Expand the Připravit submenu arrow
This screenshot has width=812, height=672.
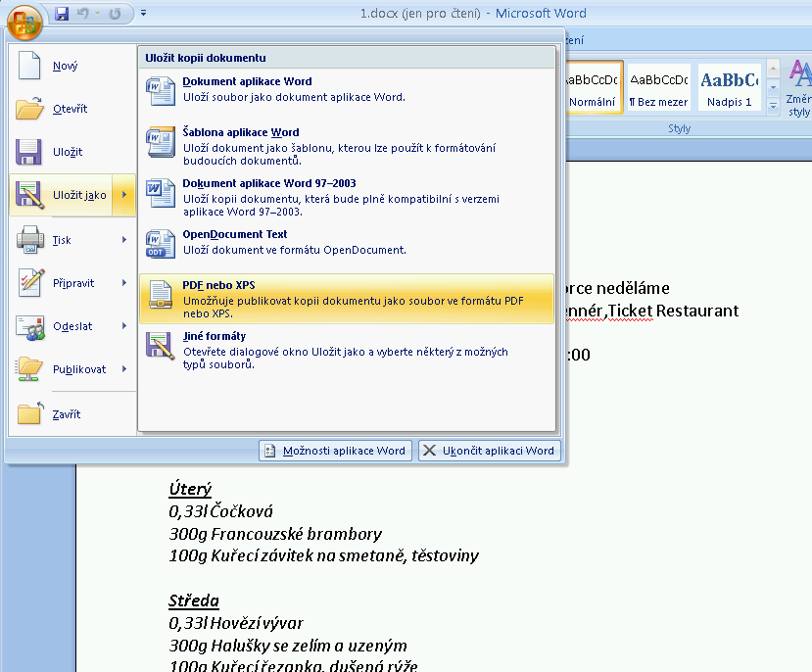coord(124,283)
